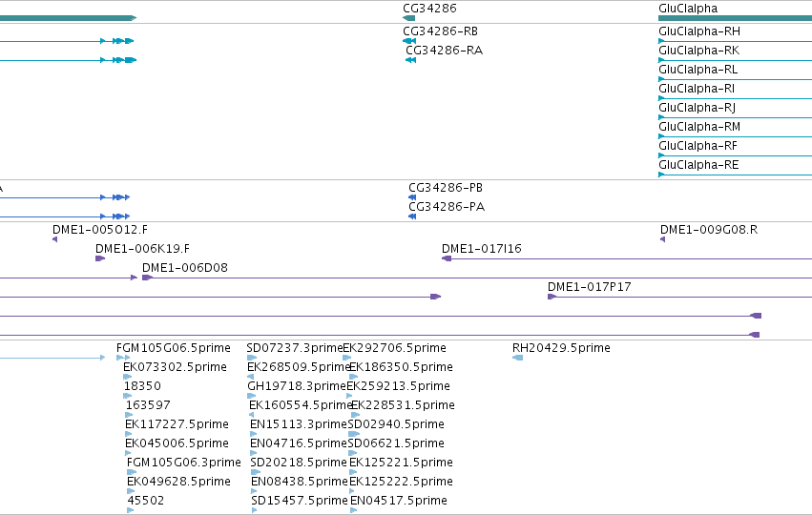
Task: Click EST EK045006.5prime
Action: [177, 443]
